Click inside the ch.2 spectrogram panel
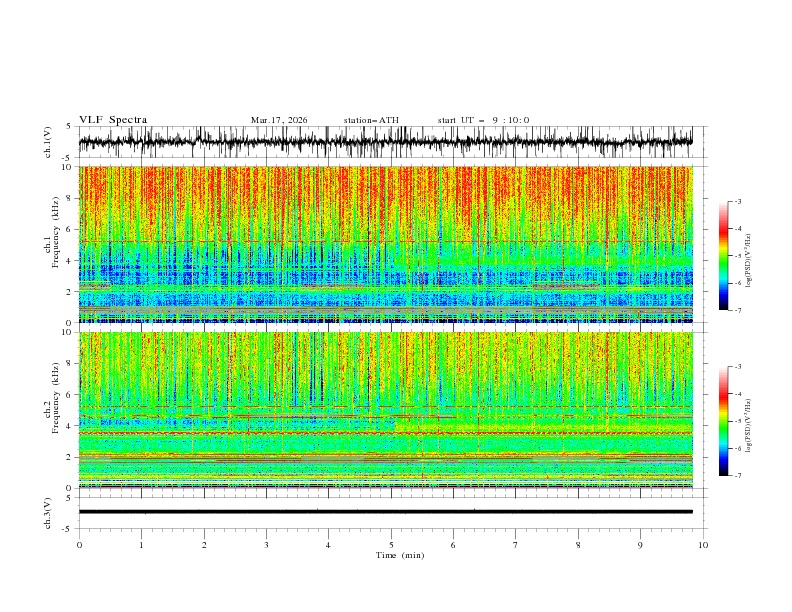792x612 pixels. (385, 410)
